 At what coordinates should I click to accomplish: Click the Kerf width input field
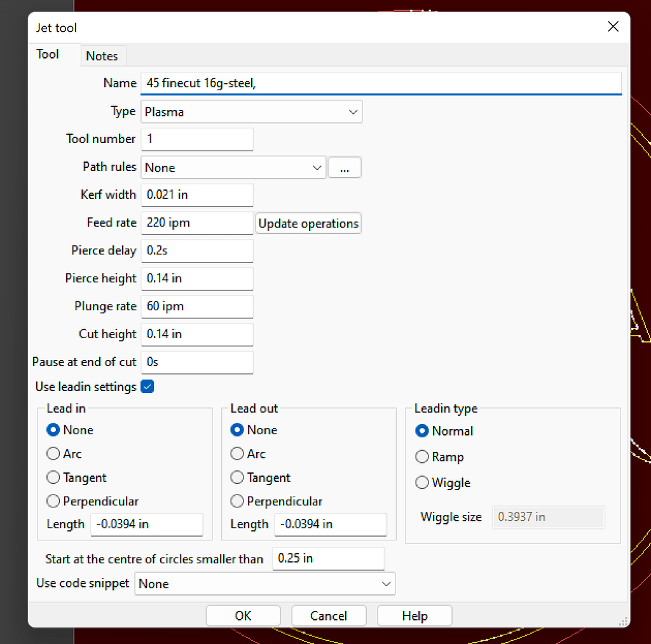[x=197, y=195]
